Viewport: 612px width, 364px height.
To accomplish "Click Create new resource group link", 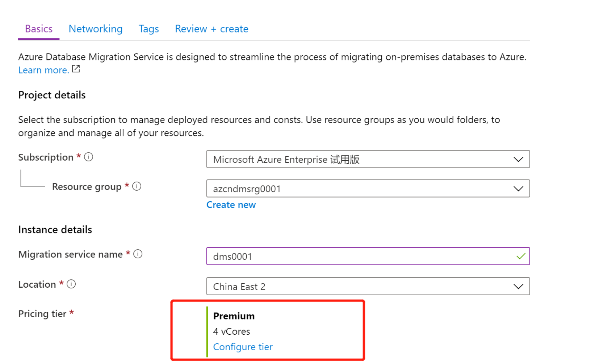I will click(x=231, y=205).
